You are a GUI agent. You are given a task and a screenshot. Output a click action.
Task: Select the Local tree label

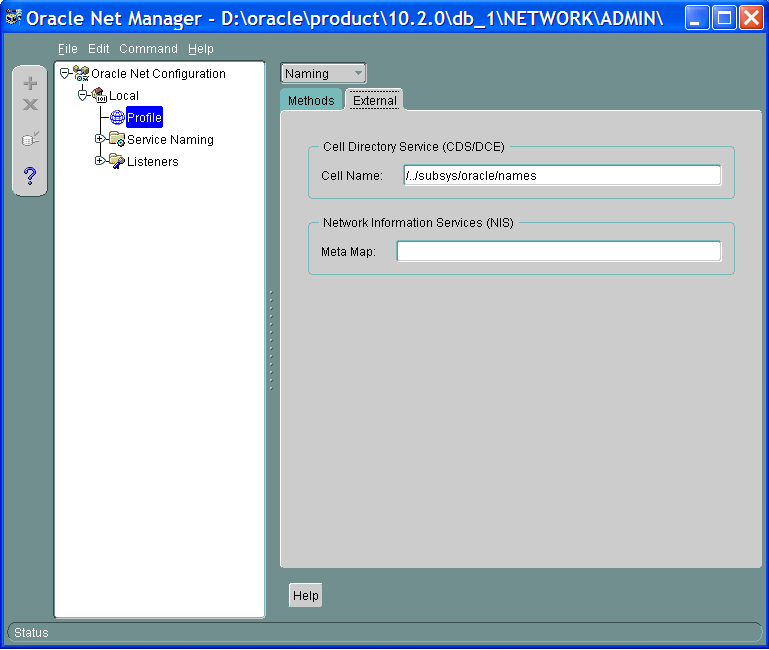tap(124, 96)
